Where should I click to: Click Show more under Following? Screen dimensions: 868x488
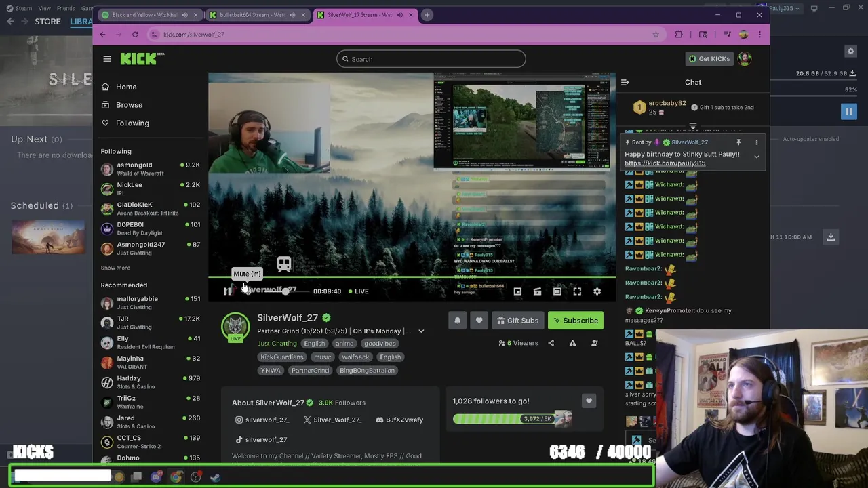(x=115, y=268)
